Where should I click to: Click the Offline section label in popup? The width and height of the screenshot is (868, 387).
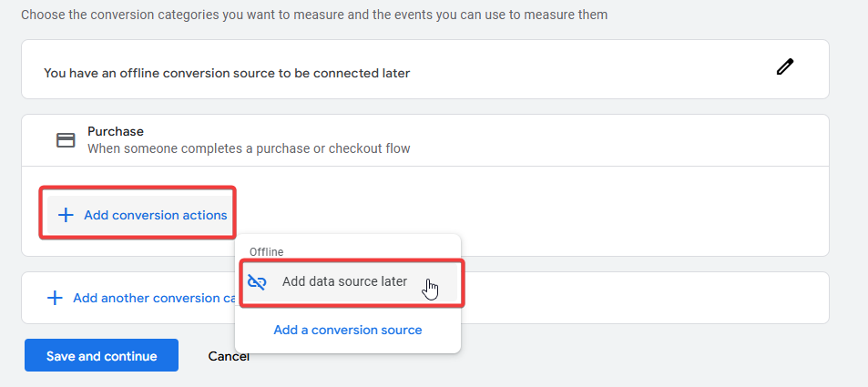point(266,252)
